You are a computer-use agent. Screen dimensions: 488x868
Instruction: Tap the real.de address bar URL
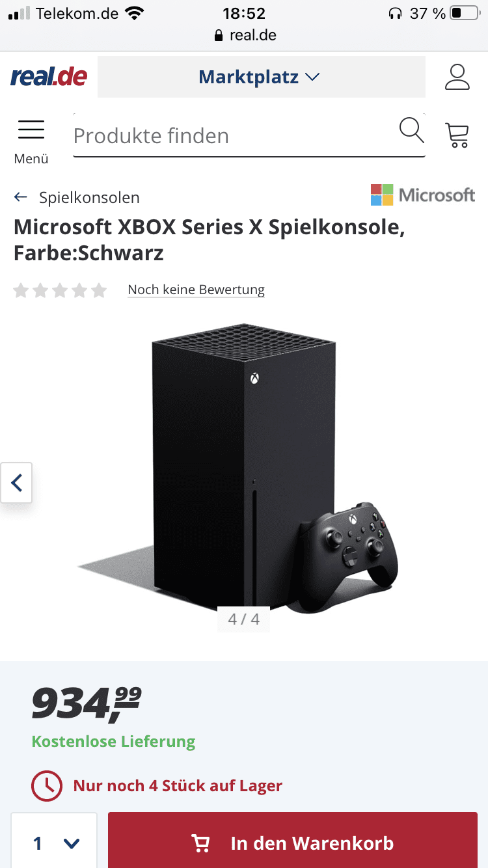[x=245, y=35]
